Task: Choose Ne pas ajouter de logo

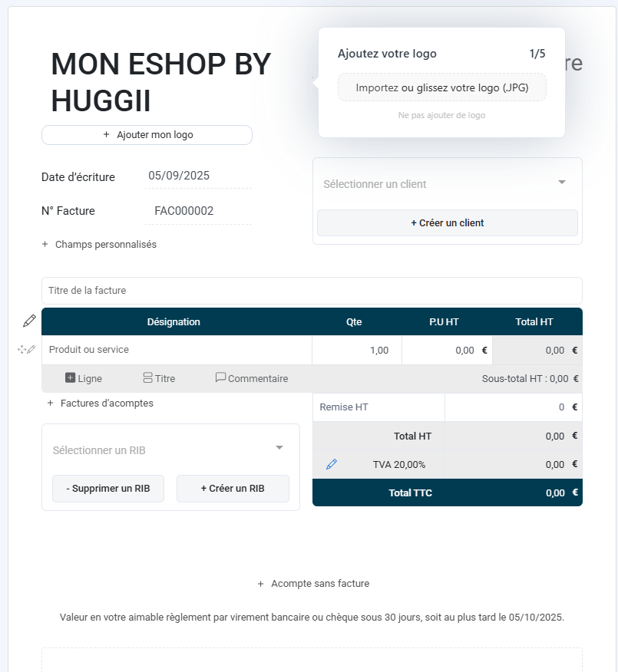Action: point(441,115)
